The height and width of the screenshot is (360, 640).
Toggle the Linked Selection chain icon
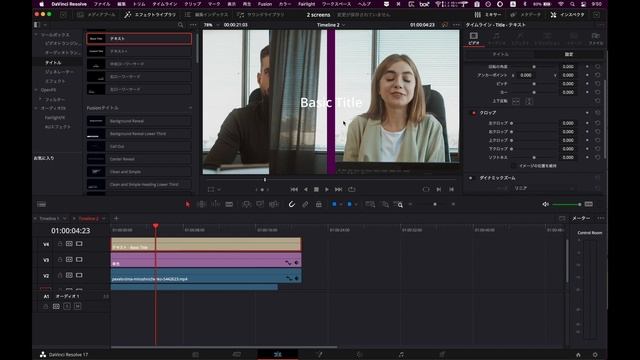pos(305,204)
